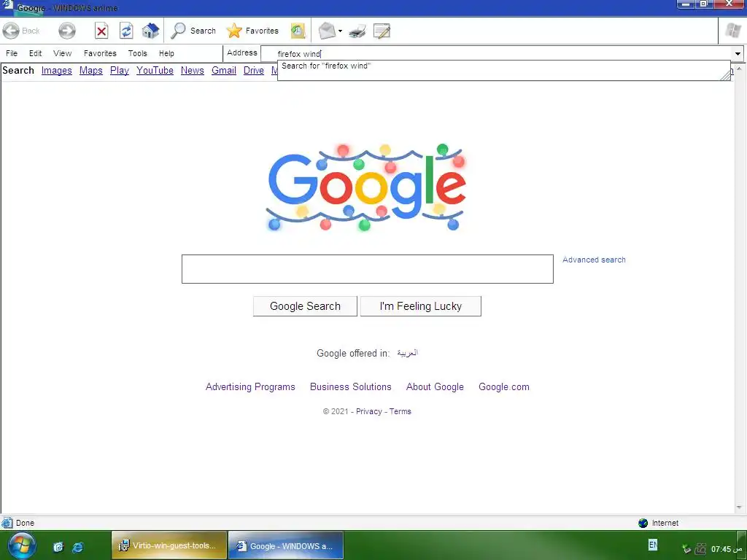Click the Internet zone globe icon
The image size is (747, 560).
coord(643,523)
